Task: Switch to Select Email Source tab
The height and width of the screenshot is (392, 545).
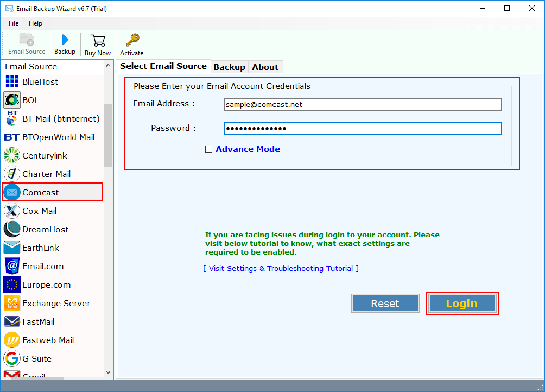Action: coord(163,66)
